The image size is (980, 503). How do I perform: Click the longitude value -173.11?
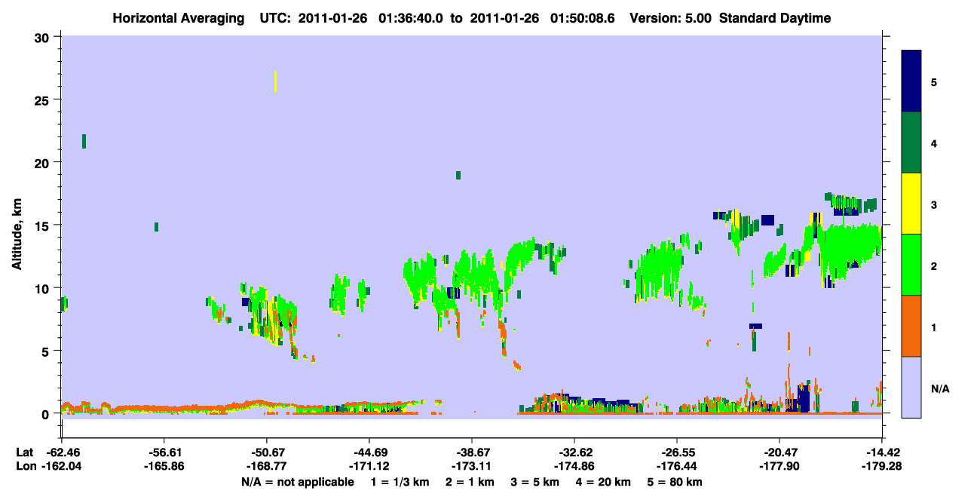[x=472, y=467]
